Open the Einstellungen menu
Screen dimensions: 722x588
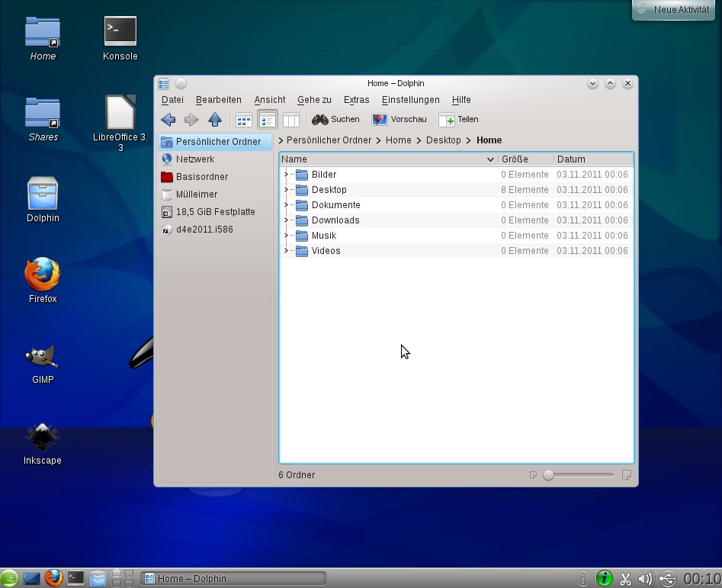click(410, 100)
